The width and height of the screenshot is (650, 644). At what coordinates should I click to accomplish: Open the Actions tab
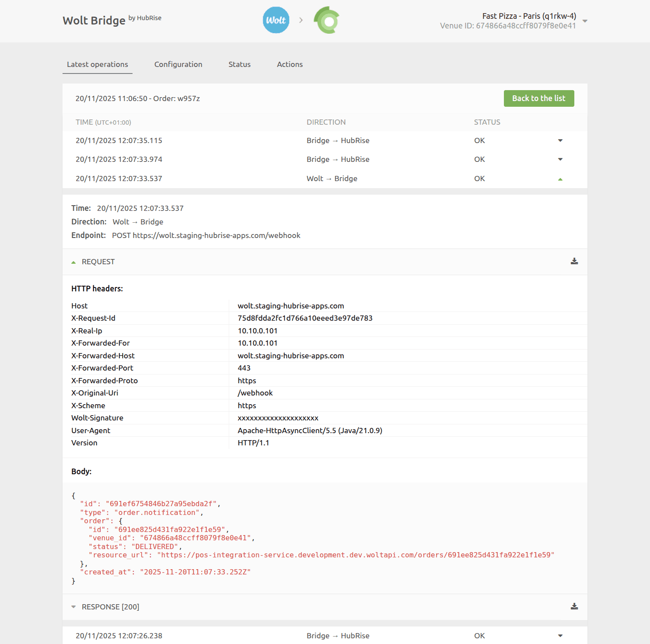tap(290, 64)
